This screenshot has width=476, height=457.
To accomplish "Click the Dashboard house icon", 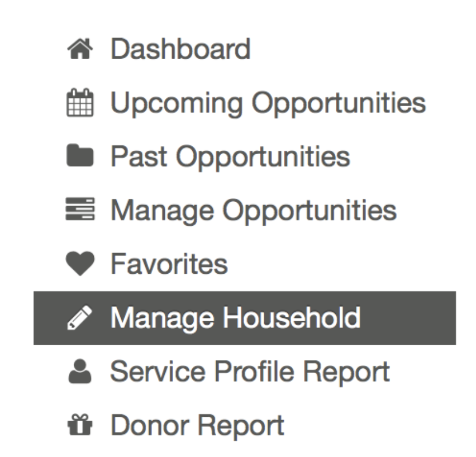I will tap(80, 50).
